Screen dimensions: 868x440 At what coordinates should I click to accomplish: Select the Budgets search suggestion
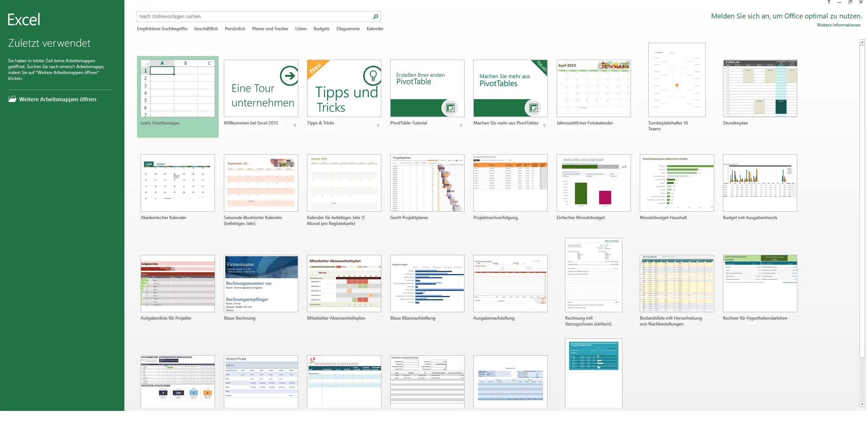pyautogui.click(x=321, y=29)
